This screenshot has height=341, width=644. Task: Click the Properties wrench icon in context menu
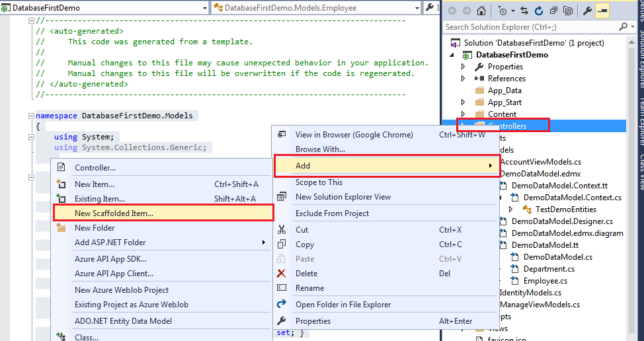[x=282, y=321]
